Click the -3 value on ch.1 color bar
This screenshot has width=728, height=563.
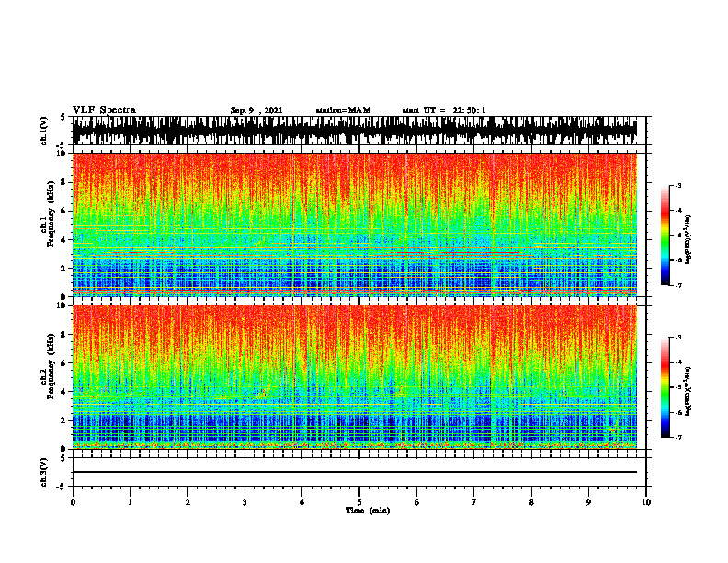678,185
